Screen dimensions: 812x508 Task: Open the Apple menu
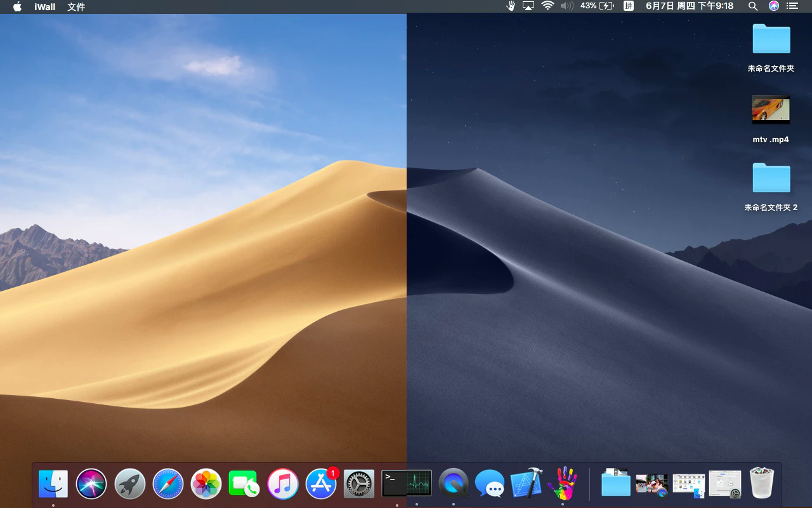coord(17,6)
